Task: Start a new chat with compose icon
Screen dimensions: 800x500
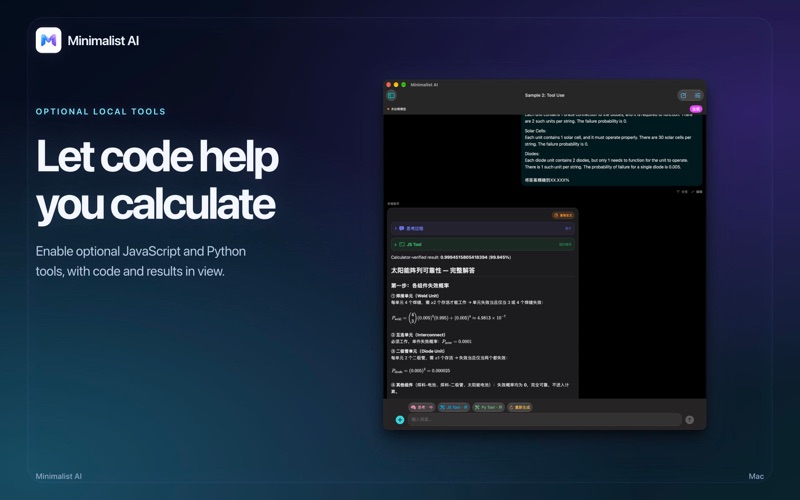Action: pyautogui.click(x=683, y=95)
